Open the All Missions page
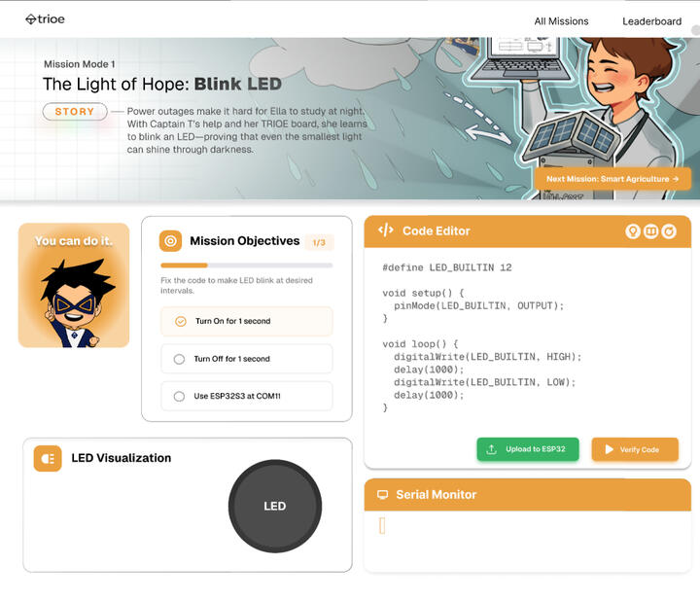700x601 pixels. (x=561, y=21)
